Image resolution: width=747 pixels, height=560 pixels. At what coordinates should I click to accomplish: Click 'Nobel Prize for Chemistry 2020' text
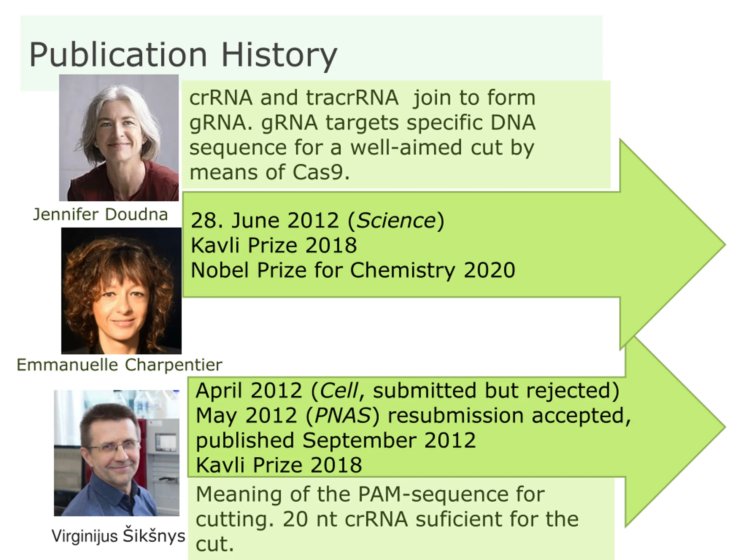[353, 270]
